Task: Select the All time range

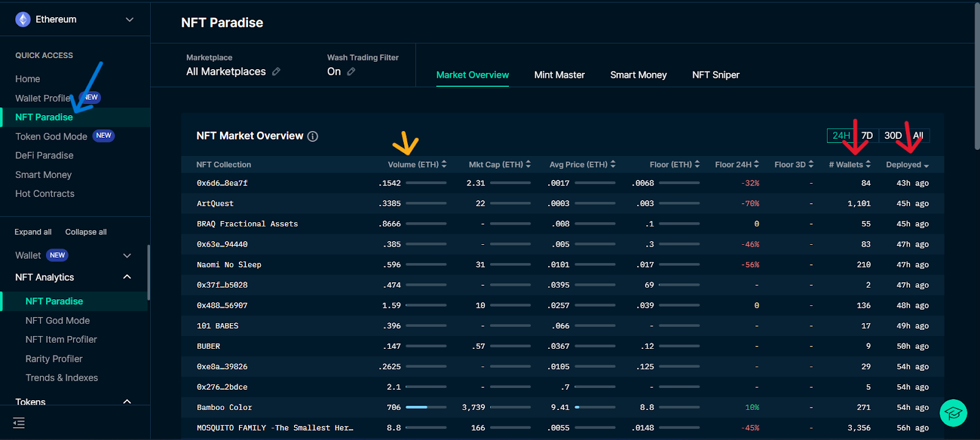Action: [918, 135]
